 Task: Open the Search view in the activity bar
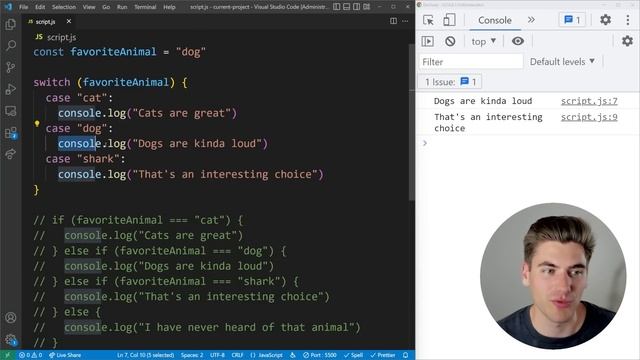point(11,45)
